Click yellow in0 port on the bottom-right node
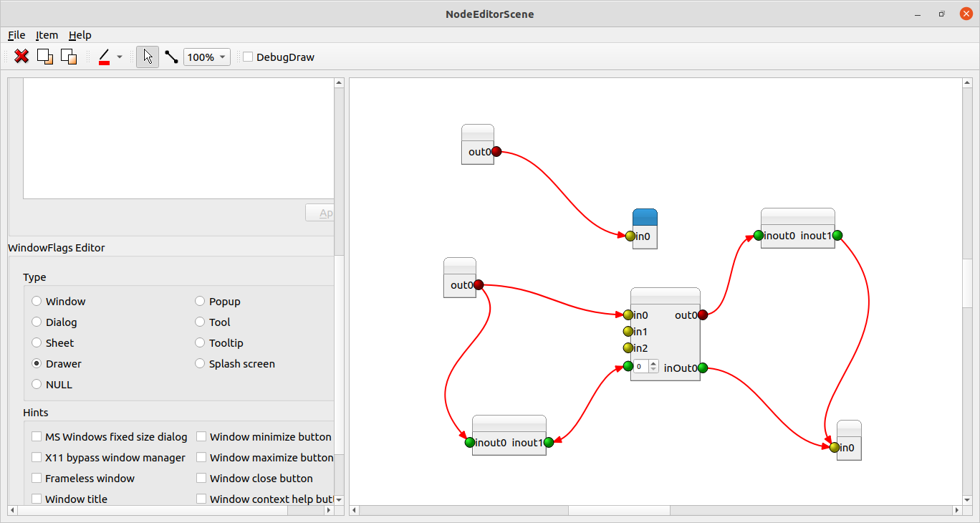Image resolution: width=980 pixels, height=523 pixels. [835, 447]
